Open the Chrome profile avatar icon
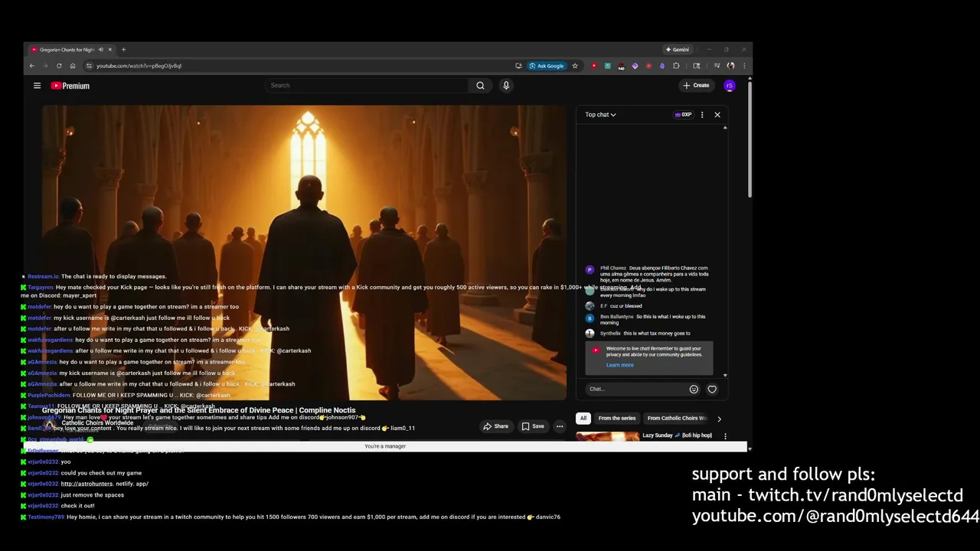The width and height of the screenshot is (980, 551). coord(730,66)
